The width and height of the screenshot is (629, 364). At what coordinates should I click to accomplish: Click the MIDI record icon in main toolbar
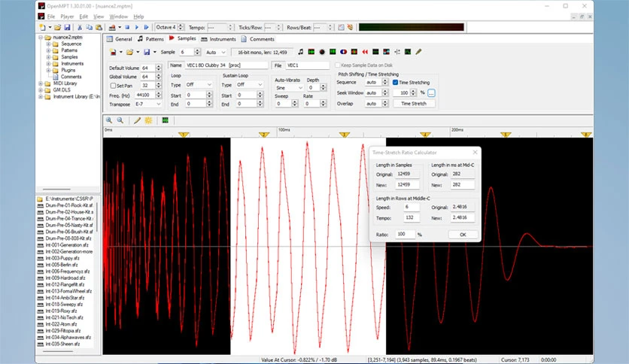point(112,27)
